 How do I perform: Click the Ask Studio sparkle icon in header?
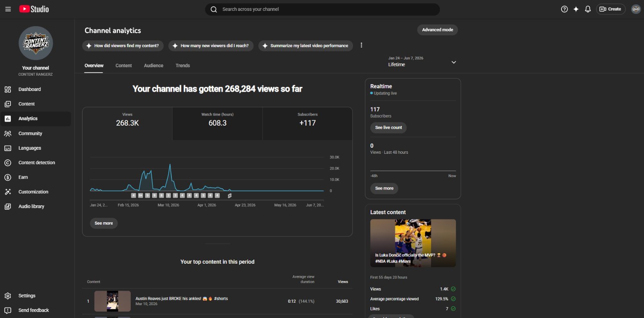pyautogui.click(x=576, y=9)
